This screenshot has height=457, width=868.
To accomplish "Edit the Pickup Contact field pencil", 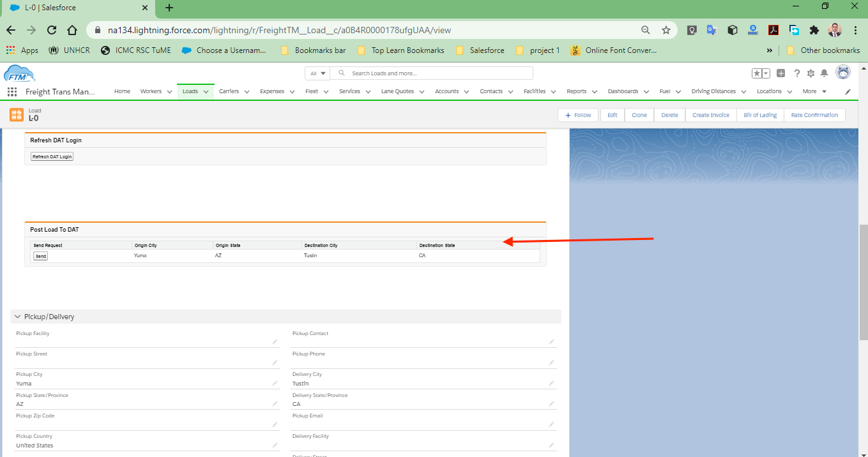I will [x=551, y=341].
